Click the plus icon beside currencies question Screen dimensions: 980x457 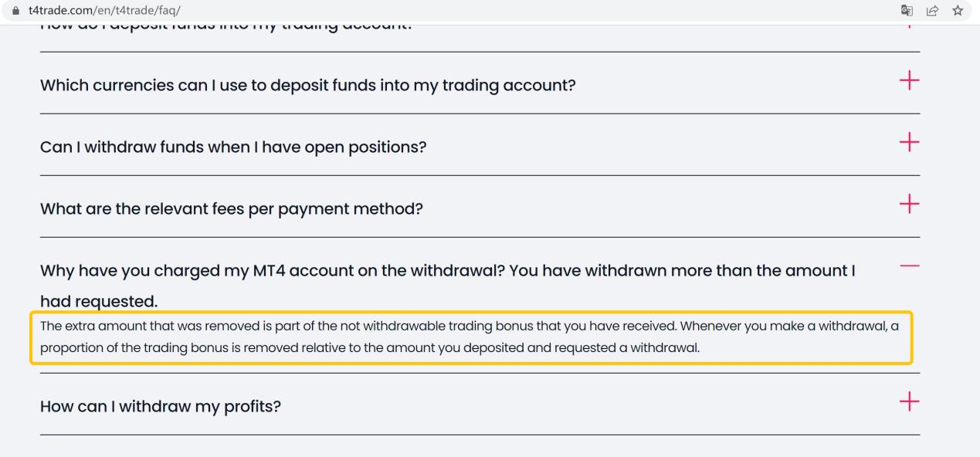[x=909, y=80]
